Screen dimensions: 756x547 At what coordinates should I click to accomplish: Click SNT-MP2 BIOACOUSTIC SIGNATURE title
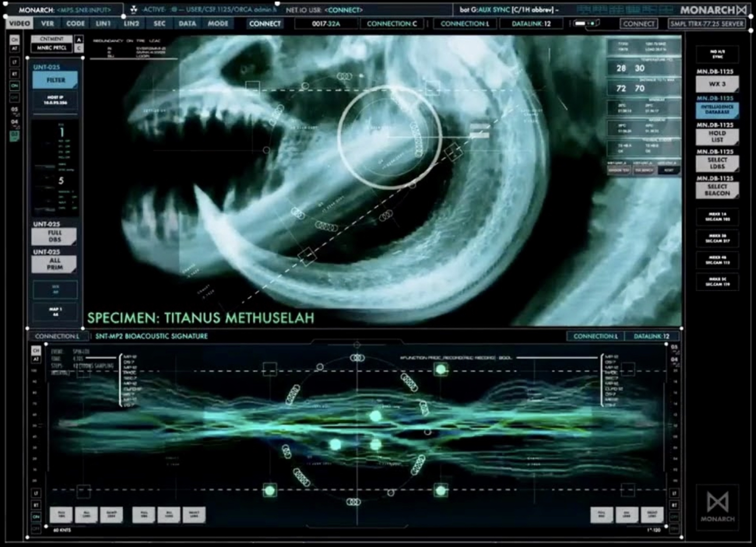pyautogui.click(x=151, y=336)
